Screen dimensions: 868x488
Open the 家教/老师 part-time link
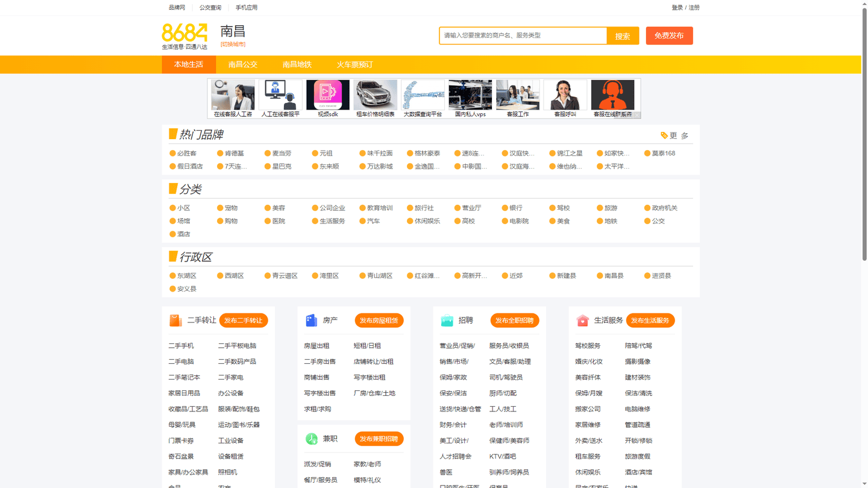tap(368, 464)
